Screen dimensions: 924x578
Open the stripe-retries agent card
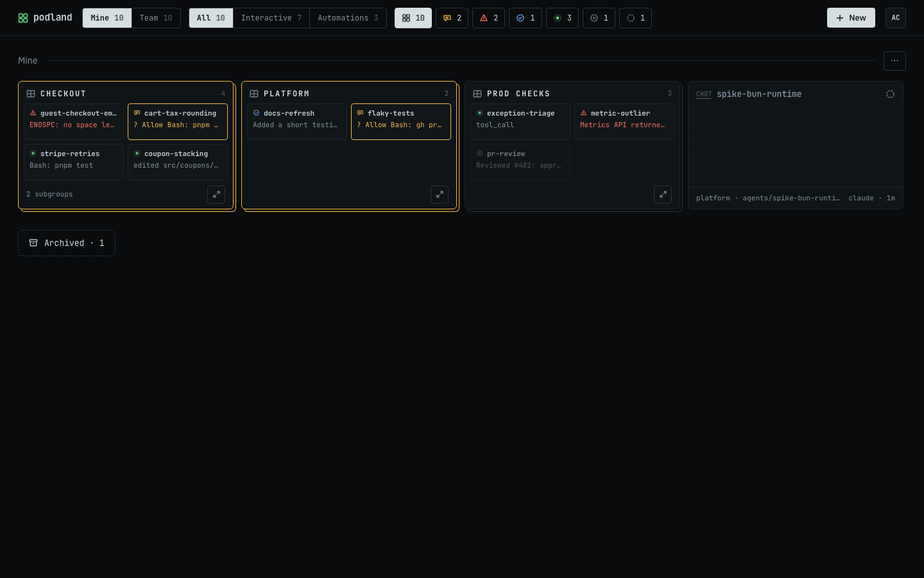tap(74, 162)
